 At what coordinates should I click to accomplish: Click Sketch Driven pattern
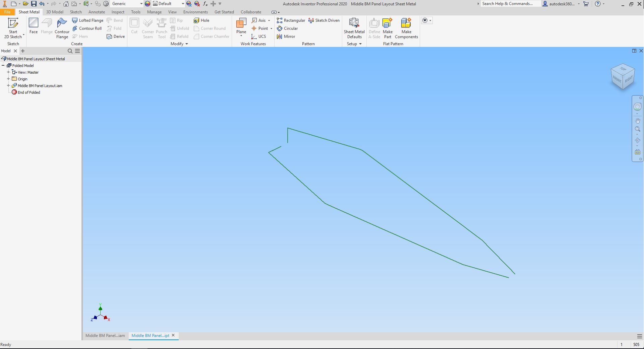[324, 20]
